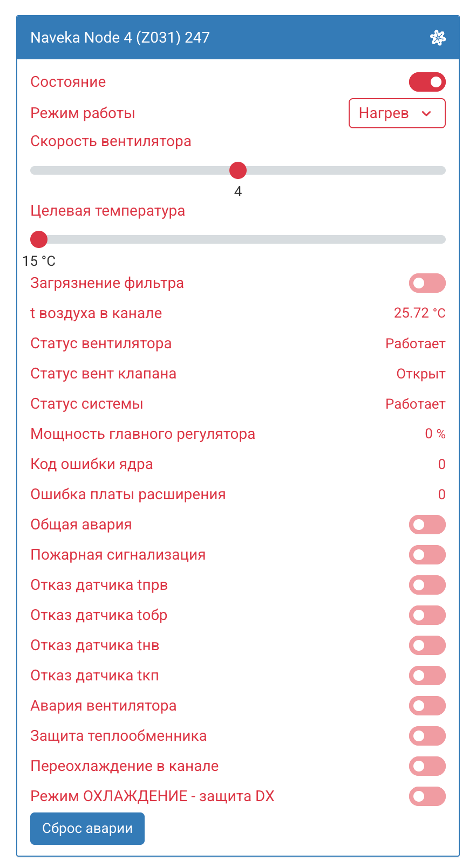Screen dimensions: 476x868
Task: Toggle the Пожарная сигнализация switch
Action: pos(427,555)
